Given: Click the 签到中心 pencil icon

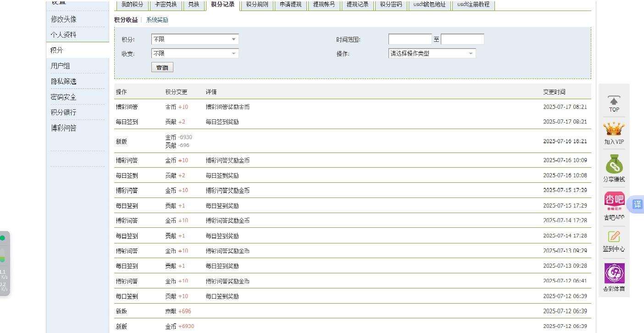Looking at the screenshot, I should pyautogui.click(x=614, y=237).
